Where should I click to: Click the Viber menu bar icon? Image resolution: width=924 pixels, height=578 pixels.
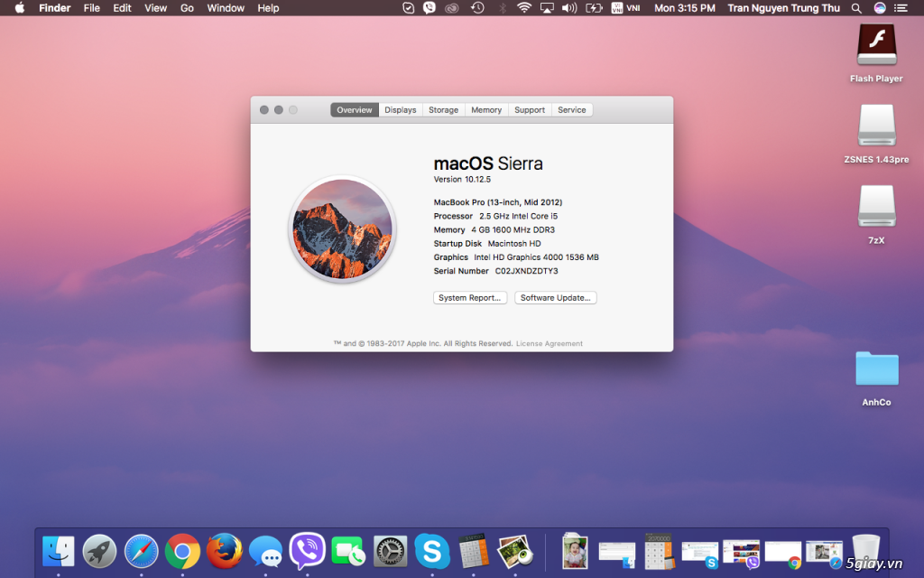tap(430, 8)
